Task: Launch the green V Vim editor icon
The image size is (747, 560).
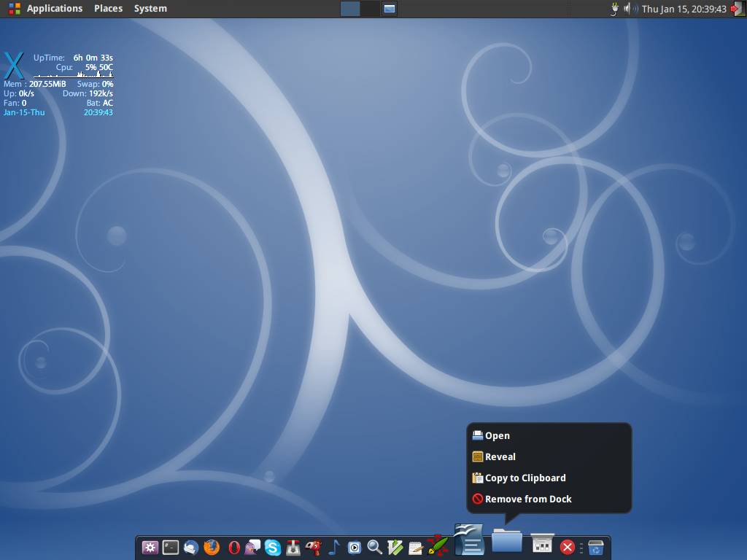Action: click(x=395, y=548)
